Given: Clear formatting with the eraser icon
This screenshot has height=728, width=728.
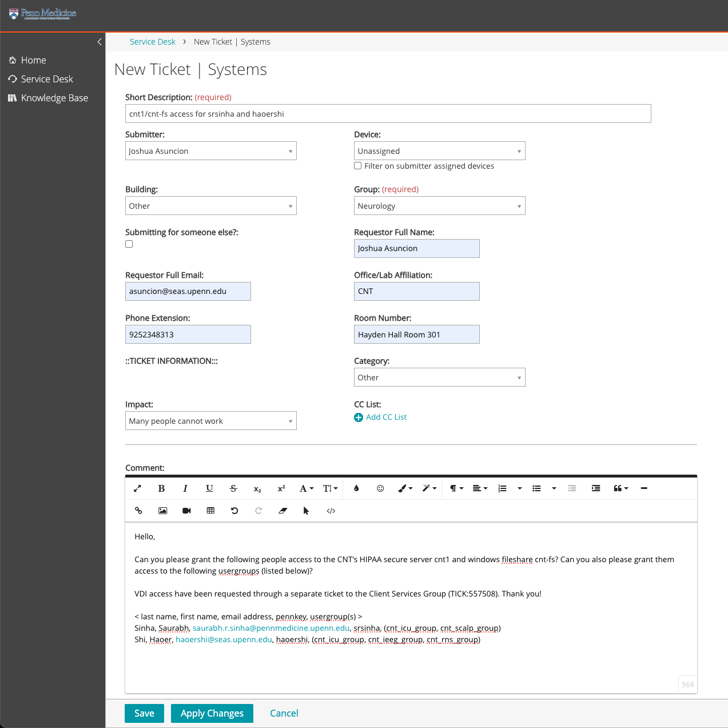Looking at the screenshot, I should click(x=283, y=511).
